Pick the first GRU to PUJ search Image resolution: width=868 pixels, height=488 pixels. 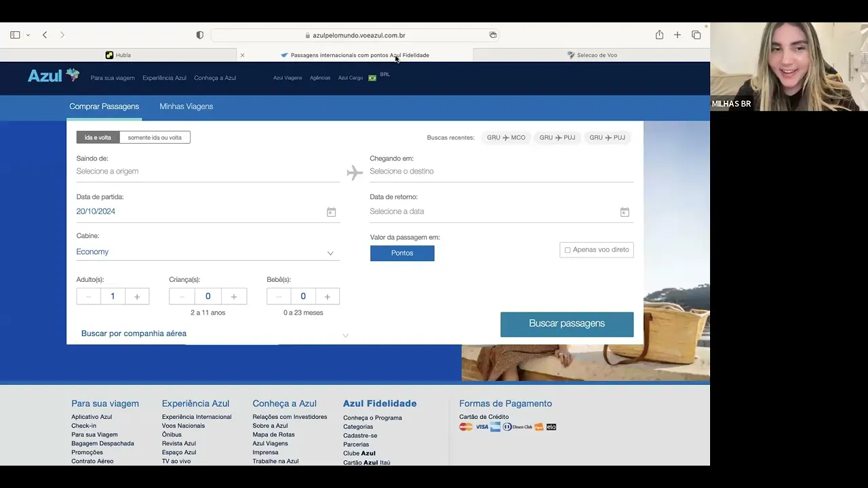pos(557,138)
